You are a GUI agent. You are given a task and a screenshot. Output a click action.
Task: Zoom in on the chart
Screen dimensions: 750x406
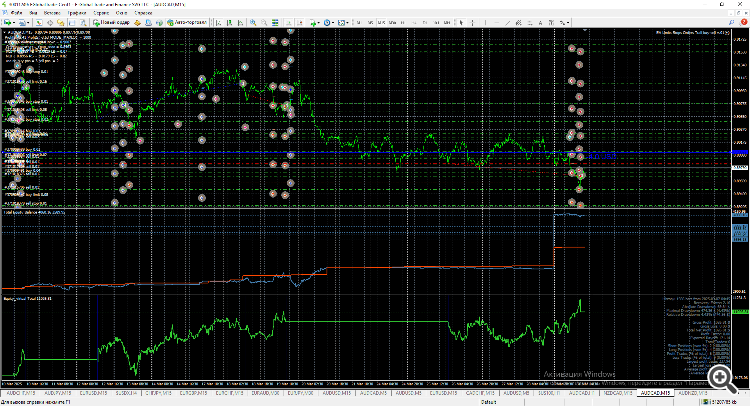coord(253,22)
